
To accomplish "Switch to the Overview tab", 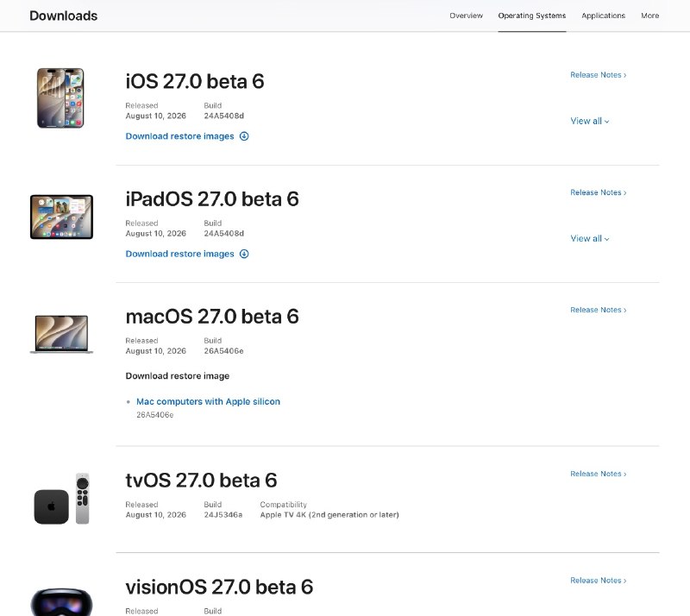I will [466, 16].
